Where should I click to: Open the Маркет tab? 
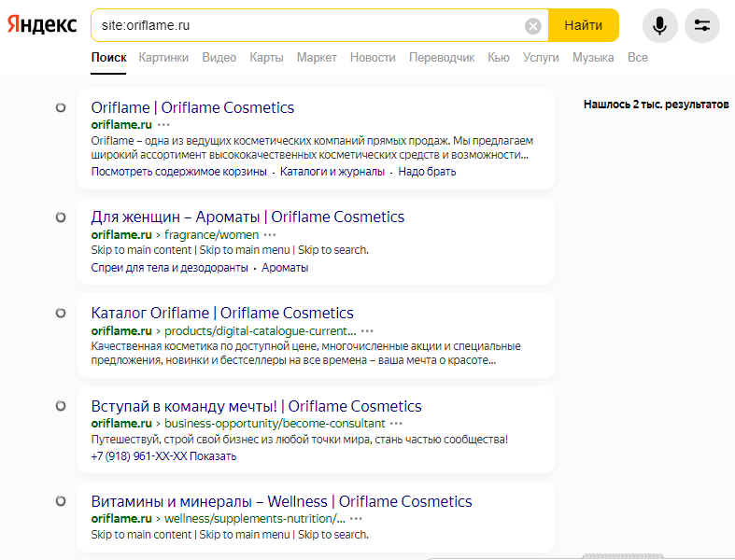tap(317, 58)
